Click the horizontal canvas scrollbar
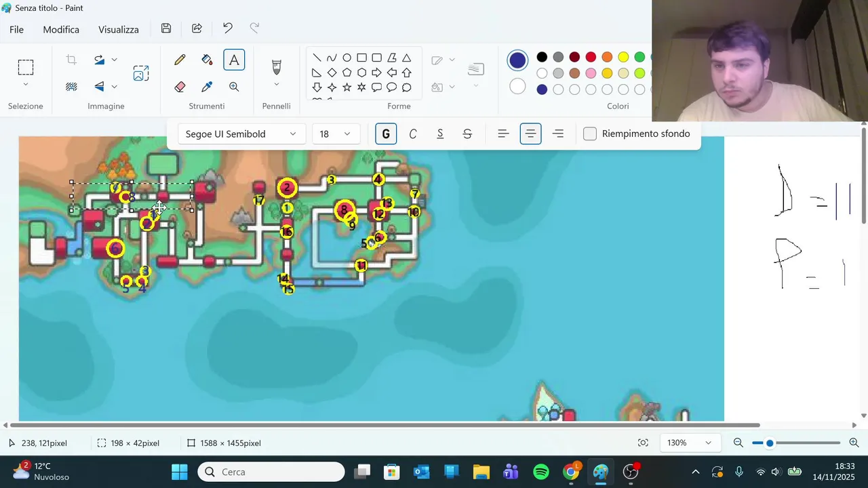 click(x=385, y=425)
